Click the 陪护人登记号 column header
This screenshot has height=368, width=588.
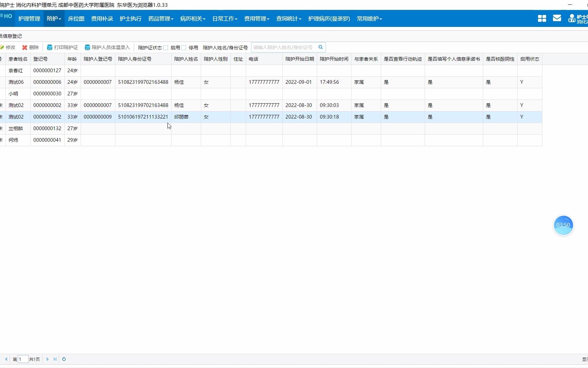98,59
